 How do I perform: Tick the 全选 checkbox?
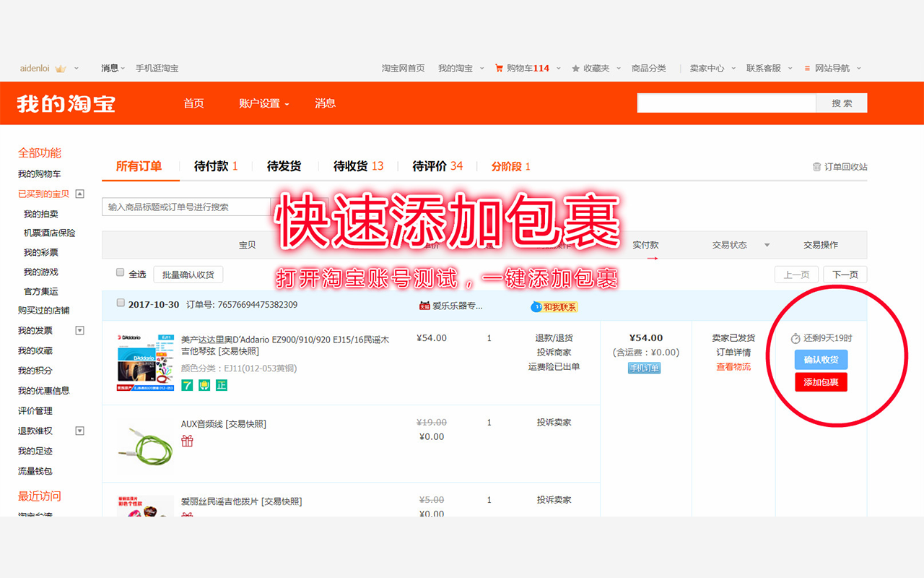pyautogui.click(x=121, y=272)
